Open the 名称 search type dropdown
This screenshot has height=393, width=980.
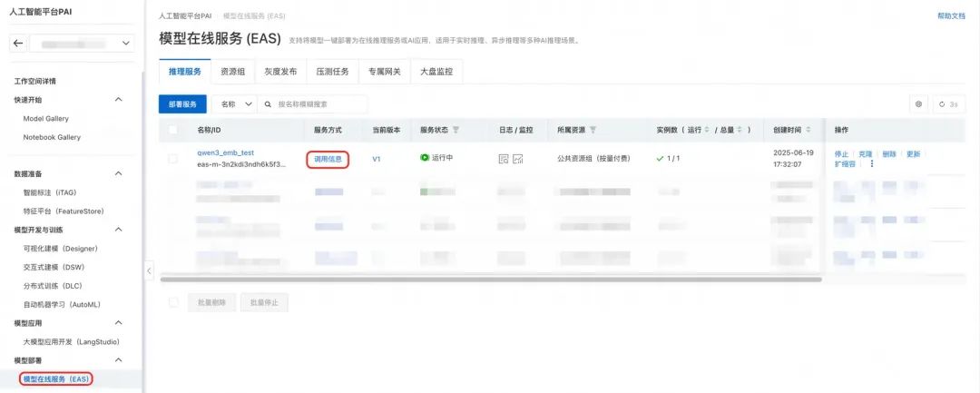point(235,104)
